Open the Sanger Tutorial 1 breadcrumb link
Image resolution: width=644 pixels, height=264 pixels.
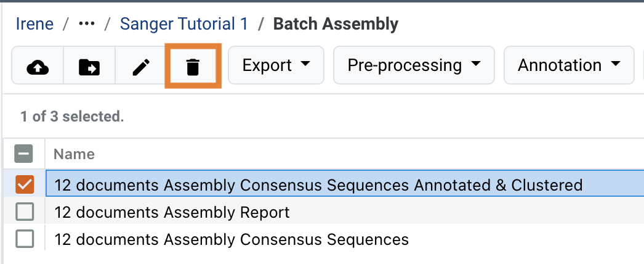pyautogui.click(x=184, y=24)
